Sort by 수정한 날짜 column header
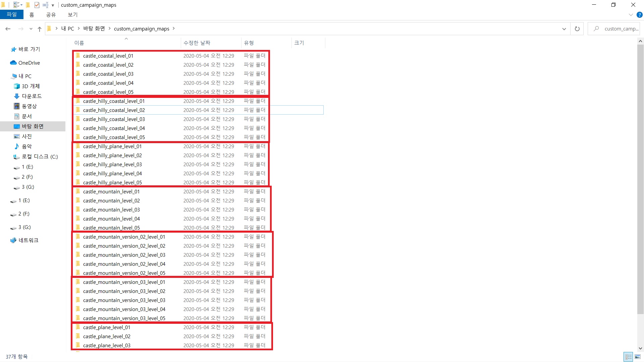 (197, 43)
